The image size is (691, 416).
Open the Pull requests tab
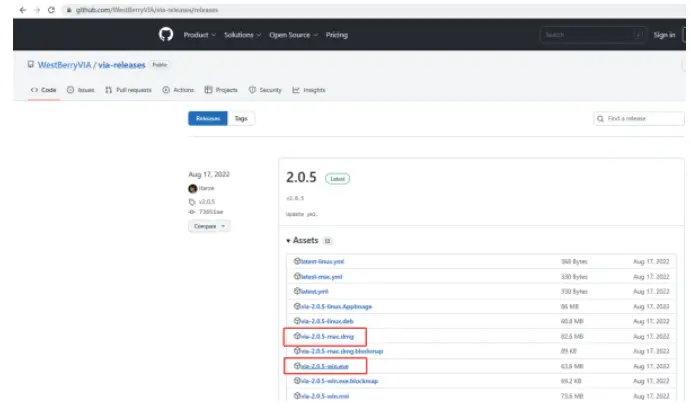(x=128, y=90)
